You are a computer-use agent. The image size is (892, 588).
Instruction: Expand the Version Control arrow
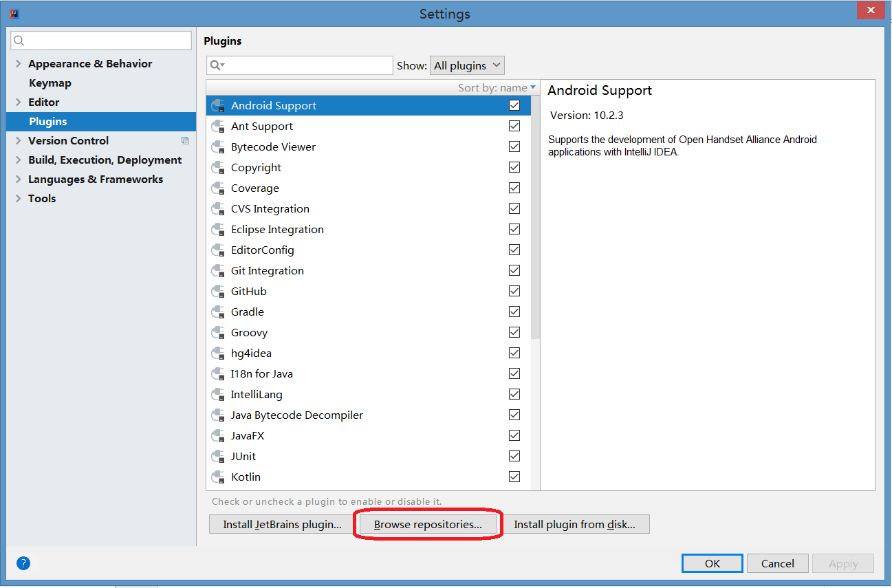[19, 140]
